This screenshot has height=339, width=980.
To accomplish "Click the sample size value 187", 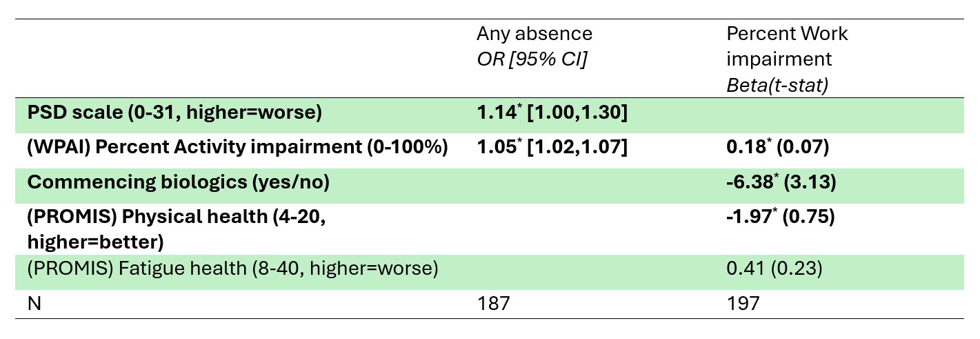I will [494, 302].
